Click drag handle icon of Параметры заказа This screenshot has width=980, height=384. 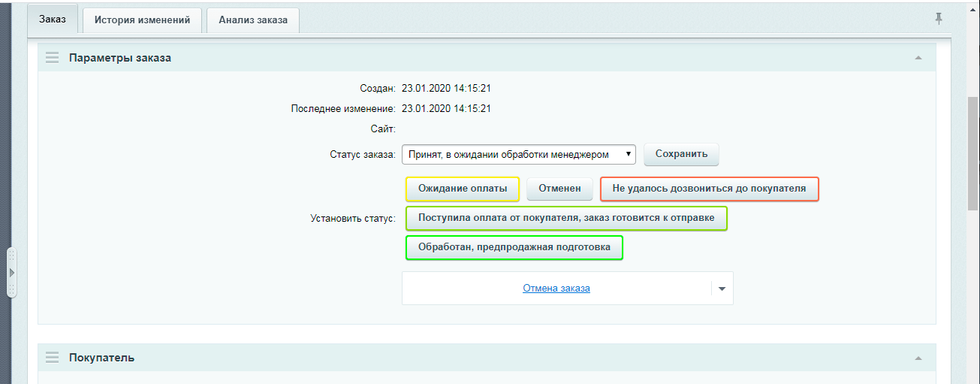[x=52, y=58]
